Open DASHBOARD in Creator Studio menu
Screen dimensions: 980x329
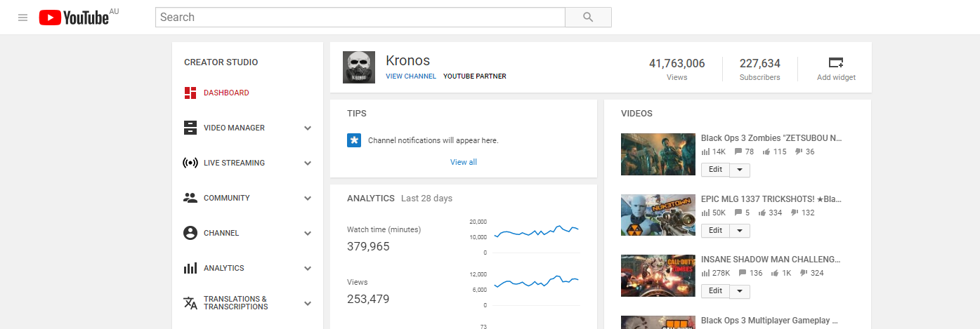pos(226,93)
